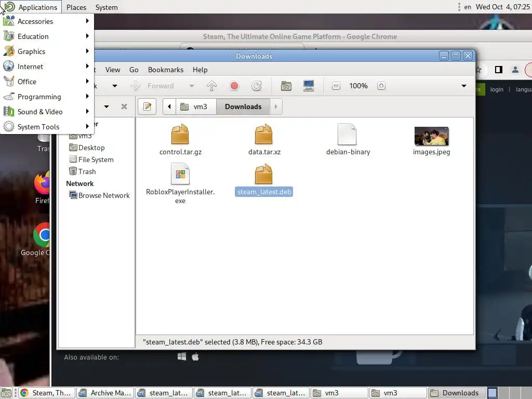
Task: Select the Downloads path bar button
Action: (243, 107)
